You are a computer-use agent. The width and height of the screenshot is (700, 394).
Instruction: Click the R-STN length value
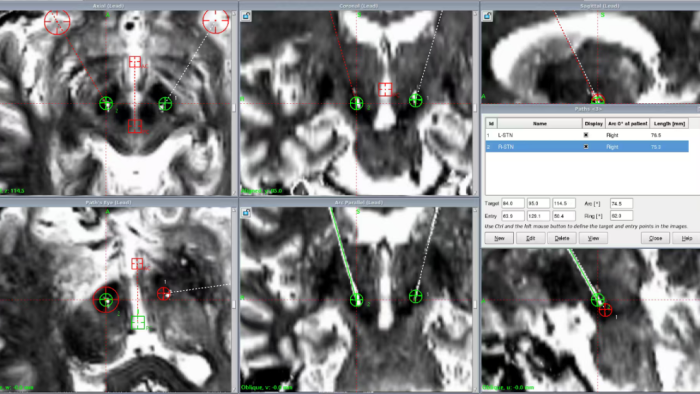[656, 147]
